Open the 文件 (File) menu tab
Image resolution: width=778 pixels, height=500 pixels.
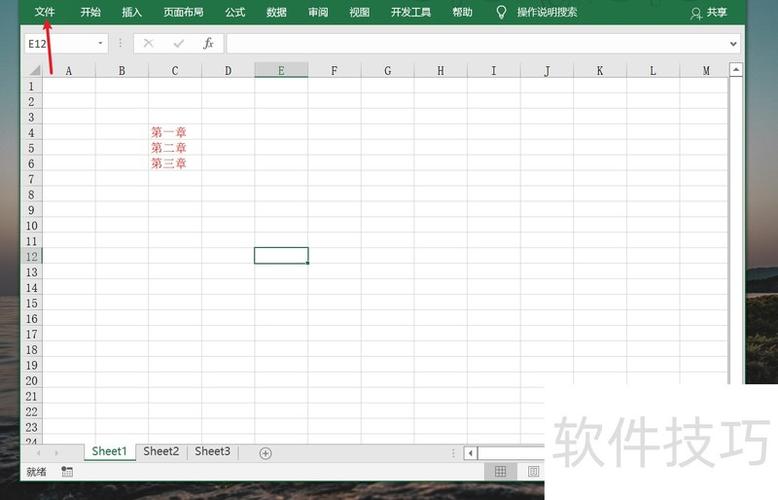[44, 12]
